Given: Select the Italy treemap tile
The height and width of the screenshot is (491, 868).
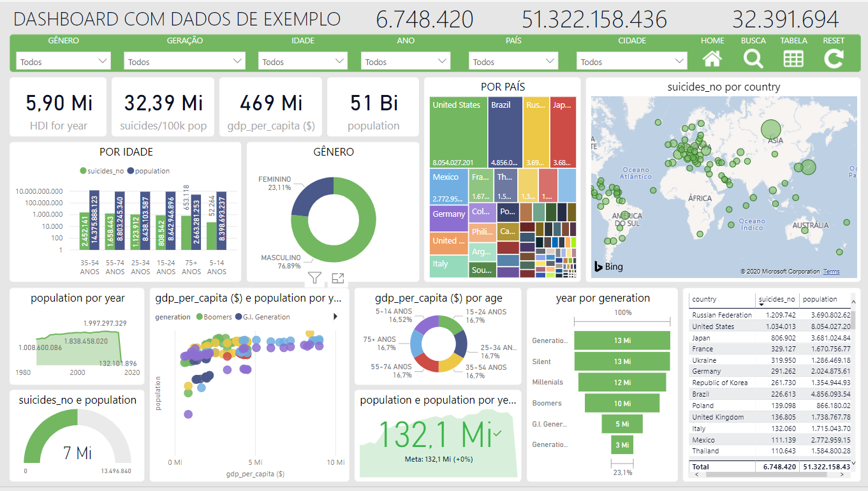Looking at the screenshot, I should click(449, 267).
